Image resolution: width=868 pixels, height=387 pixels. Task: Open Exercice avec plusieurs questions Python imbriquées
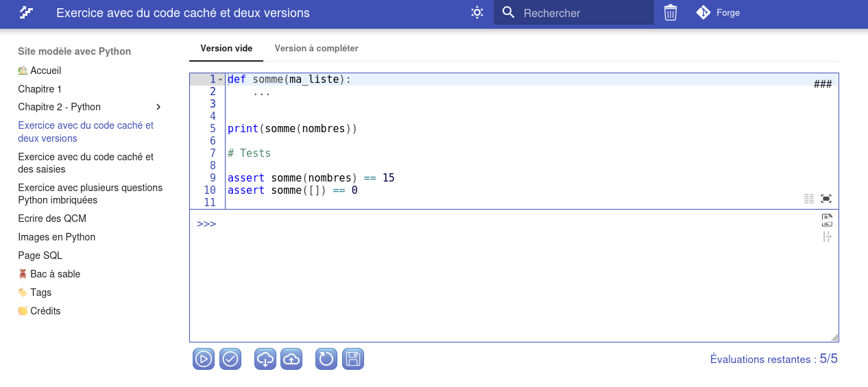[91, 194]
